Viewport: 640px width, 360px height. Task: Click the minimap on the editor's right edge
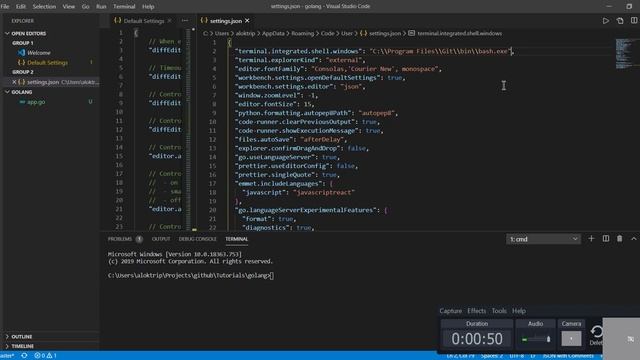(x=626, y=54)
